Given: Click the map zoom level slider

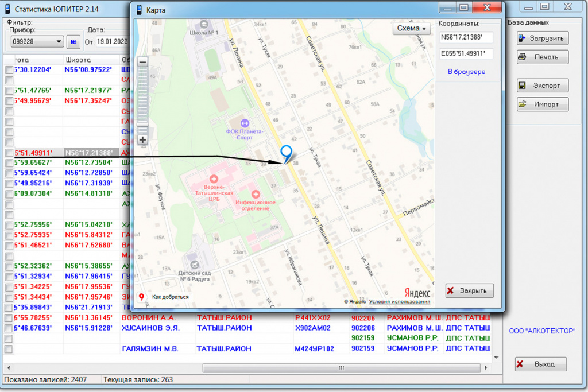Looking at the screenshot, I should [x=142, y=124].
